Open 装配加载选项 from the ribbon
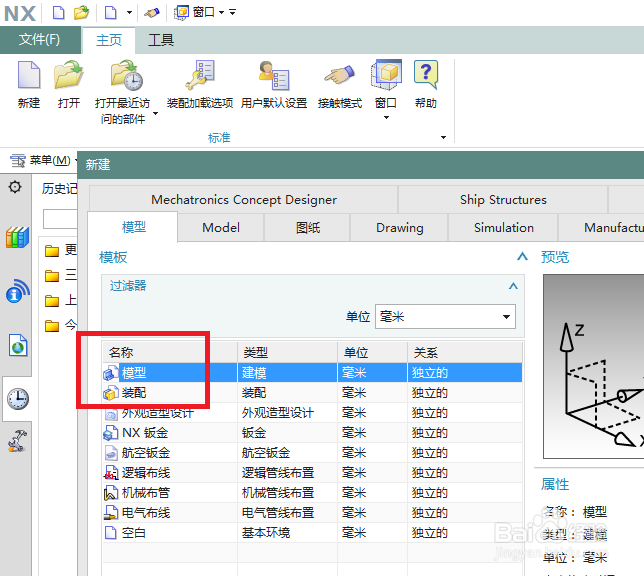This screenshot has height=576, width=644. point(200,85)
